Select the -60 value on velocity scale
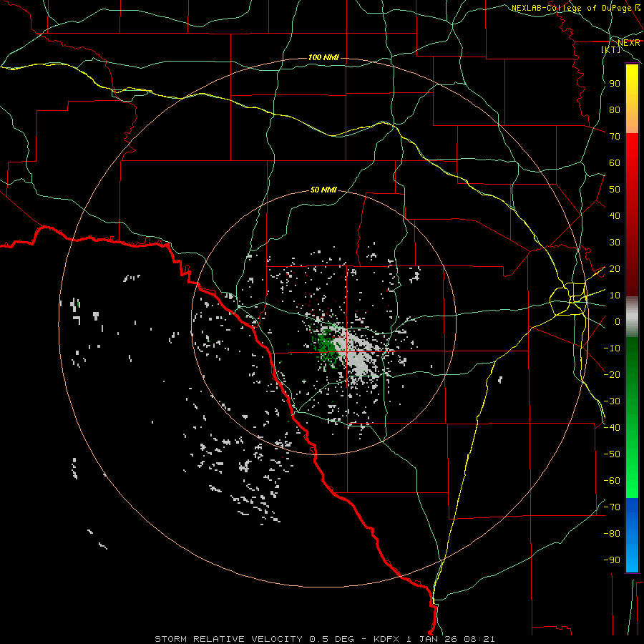The height and width of the screenshot is (644, 644). click(612, 481)
